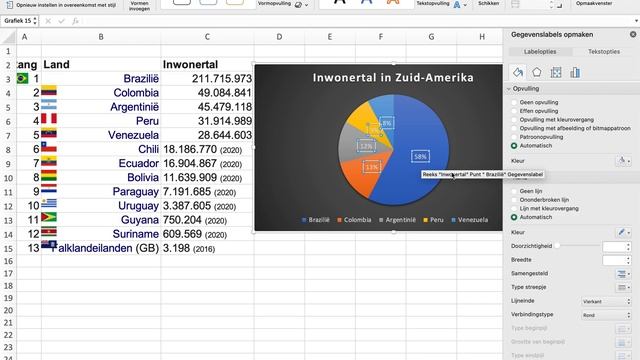Open the Samengesteld line type dropdown
640x360 pixels.
click(623, 274)
